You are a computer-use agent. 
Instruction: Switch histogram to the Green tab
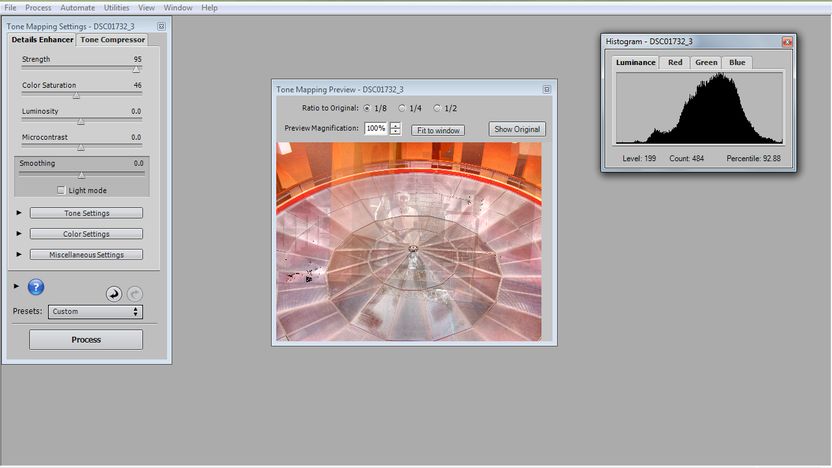[x=706, y=63]
